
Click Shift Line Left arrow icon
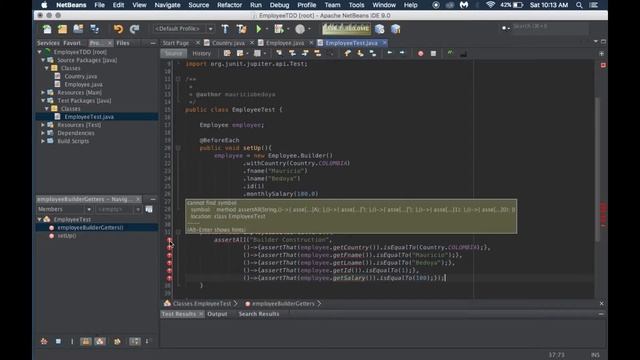389,53
